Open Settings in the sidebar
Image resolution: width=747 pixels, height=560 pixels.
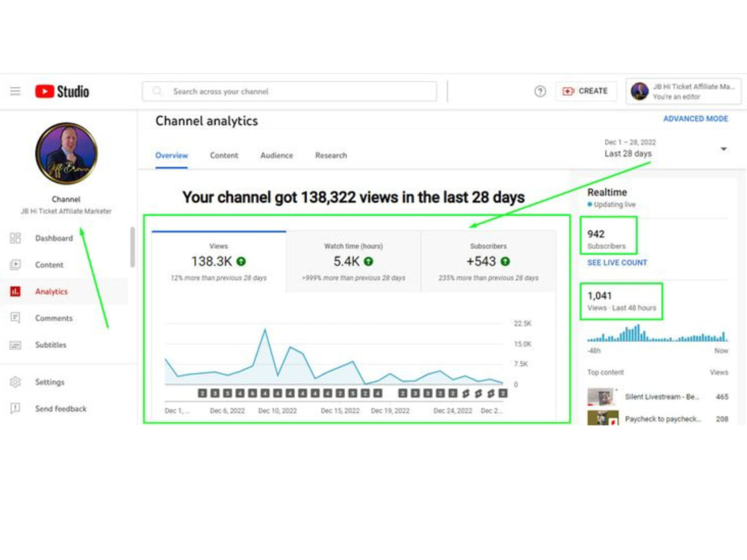click(49, 382)
